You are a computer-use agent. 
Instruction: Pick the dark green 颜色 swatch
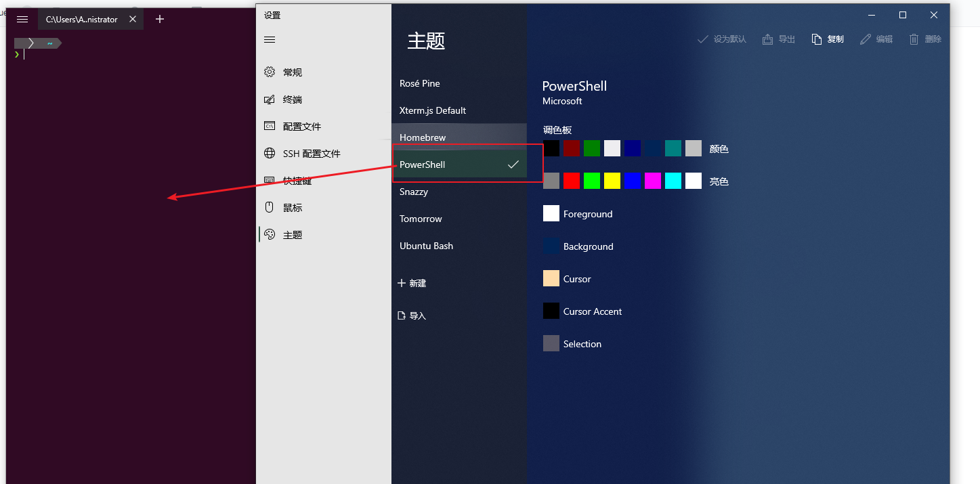tap(592, 148)
